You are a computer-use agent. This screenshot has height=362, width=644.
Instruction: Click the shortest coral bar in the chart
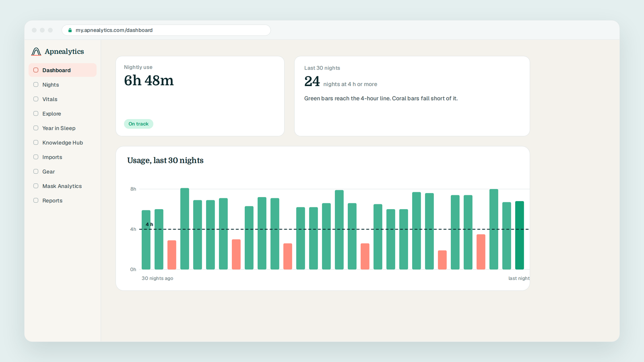442,260
